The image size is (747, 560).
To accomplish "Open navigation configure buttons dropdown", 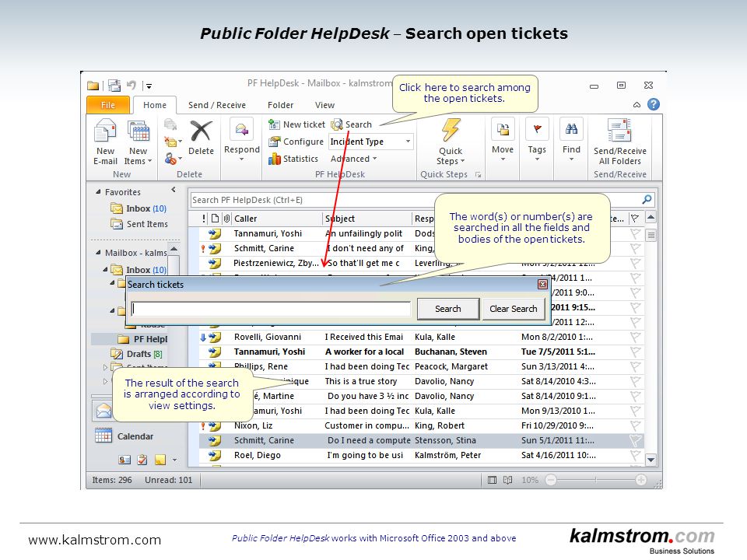I will pyautogui.click(x=174, y=460).
